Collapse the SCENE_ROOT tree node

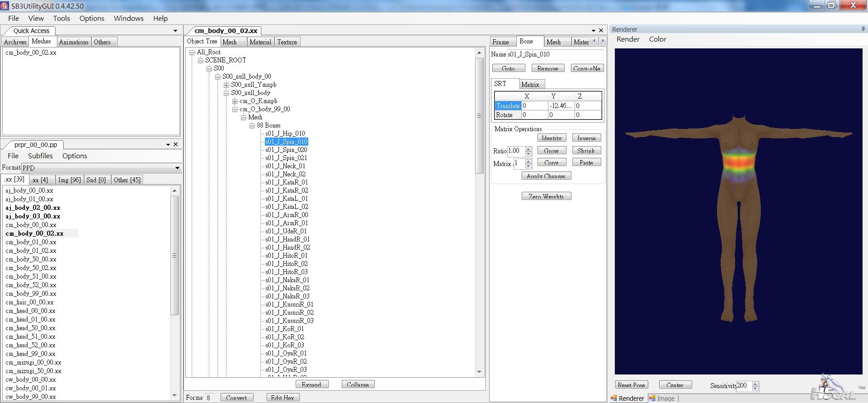tap(200, 61)
